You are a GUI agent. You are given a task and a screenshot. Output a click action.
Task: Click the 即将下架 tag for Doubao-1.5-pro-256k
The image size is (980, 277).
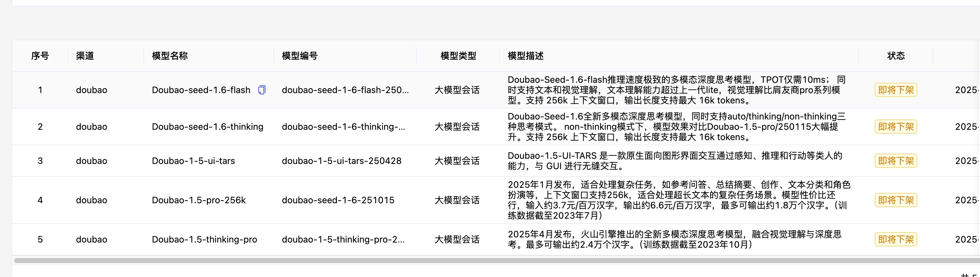pyautogui.click(x=896, y=200)
